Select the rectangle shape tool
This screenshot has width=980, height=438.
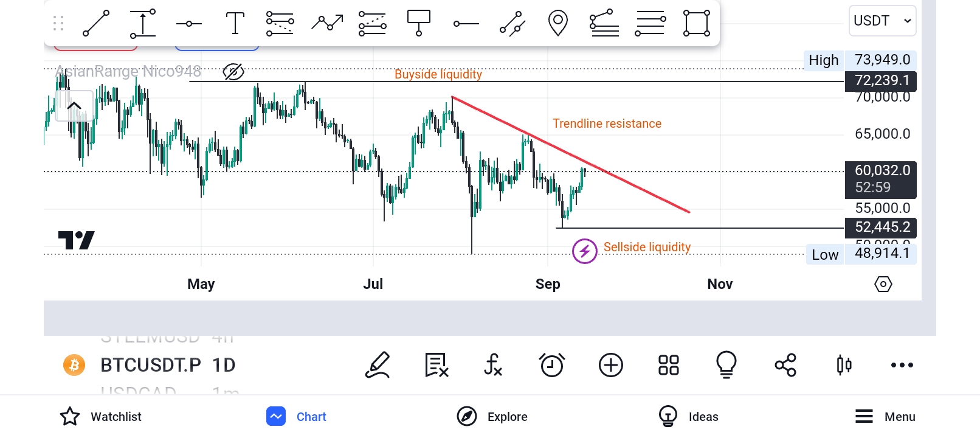tap(696, 23)
